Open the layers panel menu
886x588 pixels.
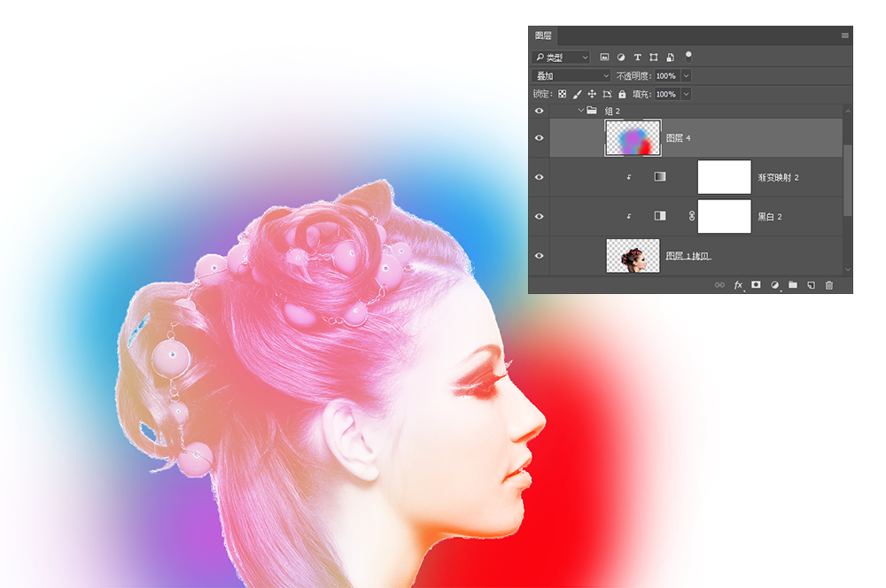(844, 35)
